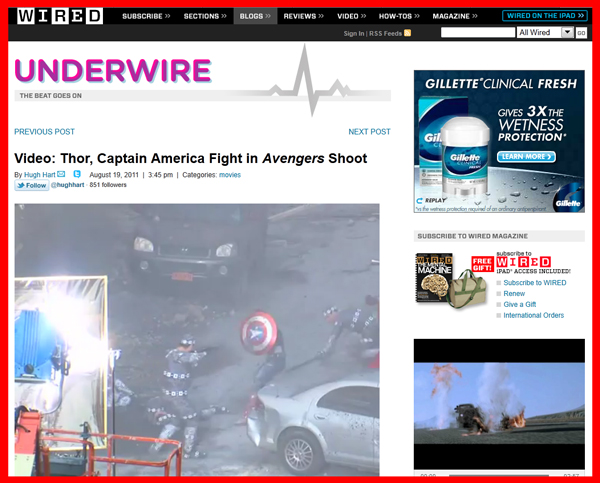The image size is (600, 483).
Task: Click the red WIRED subscribe logo
Action: tap(523, 262)
